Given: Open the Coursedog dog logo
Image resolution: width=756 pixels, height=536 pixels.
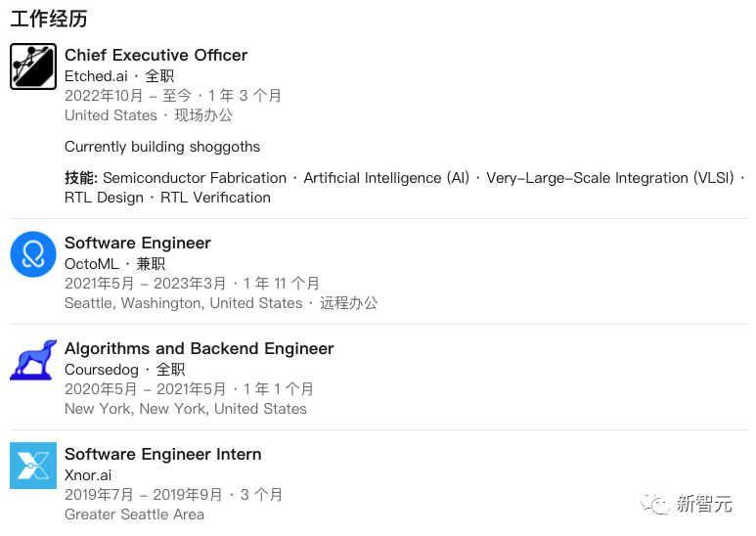Looking at the screenshot, I should pyautogui.click(x=33, y=360).
